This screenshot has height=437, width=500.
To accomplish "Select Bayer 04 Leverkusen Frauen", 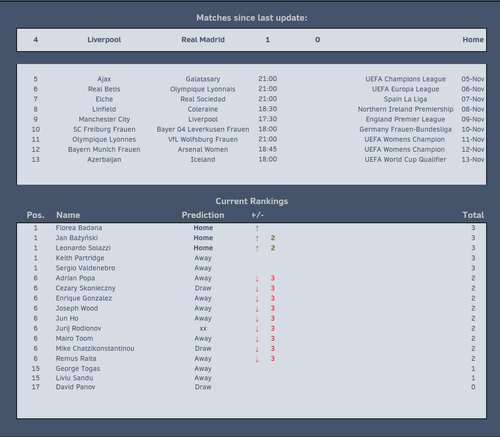I will (203, 129).
